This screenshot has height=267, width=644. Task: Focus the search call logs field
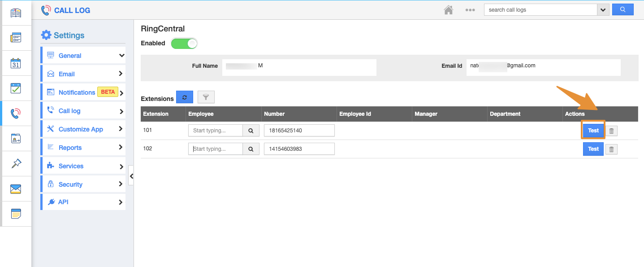(x=540, y=9)
